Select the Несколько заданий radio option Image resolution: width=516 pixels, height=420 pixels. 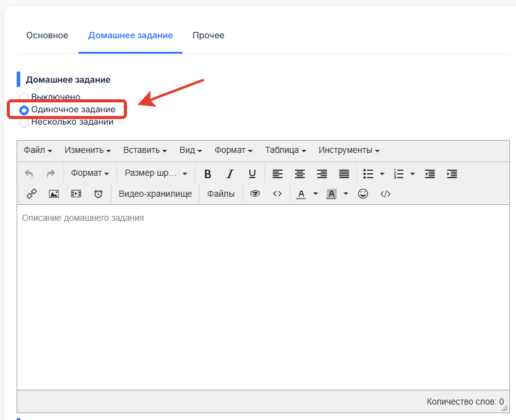tap(23, 123)
